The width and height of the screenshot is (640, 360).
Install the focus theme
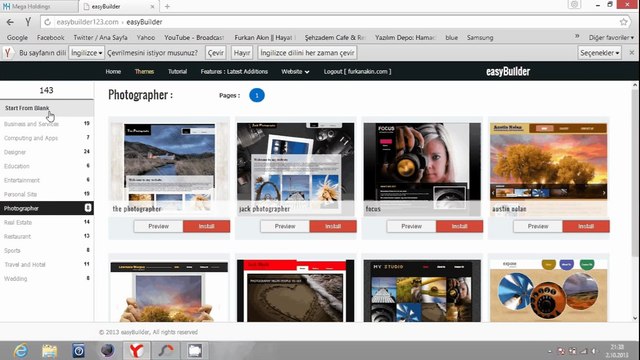(460, 226)
